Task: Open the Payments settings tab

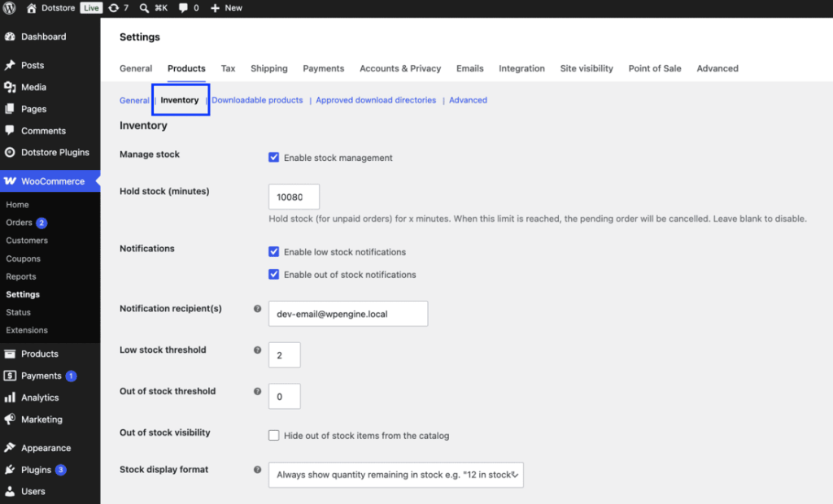Action: click(x=324, y=68)
